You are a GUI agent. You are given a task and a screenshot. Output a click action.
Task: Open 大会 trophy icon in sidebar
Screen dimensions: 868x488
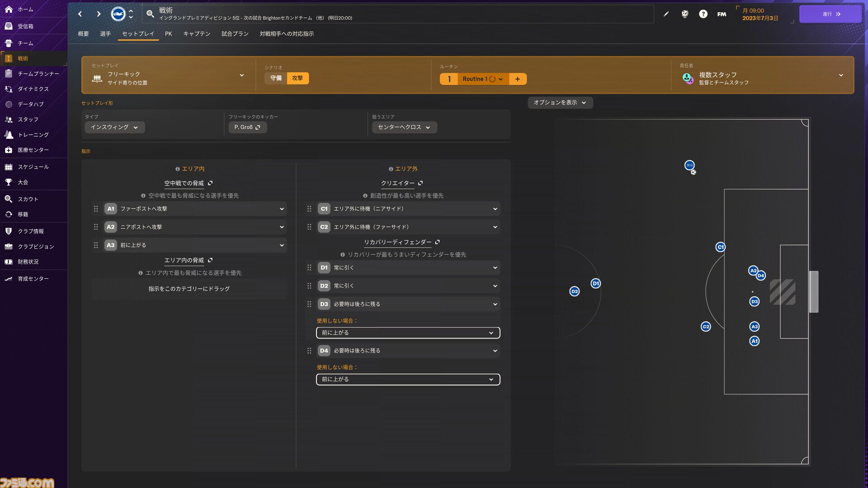click(x=9, y=182)
